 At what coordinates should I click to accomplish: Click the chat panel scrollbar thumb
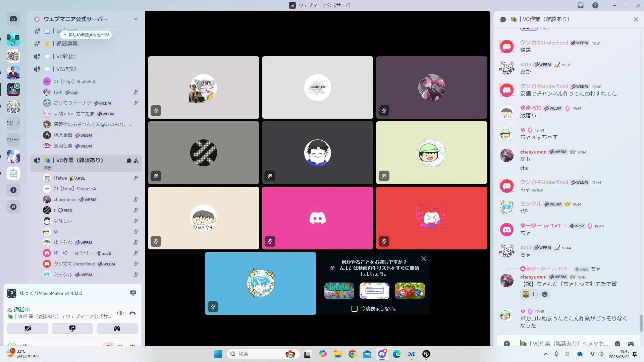coord(641,323)
